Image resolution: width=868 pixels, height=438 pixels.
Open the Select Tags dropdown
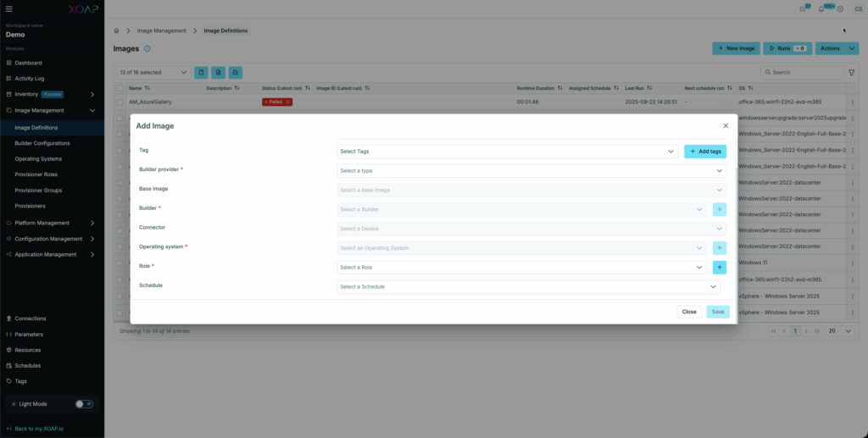pos(507,152)
